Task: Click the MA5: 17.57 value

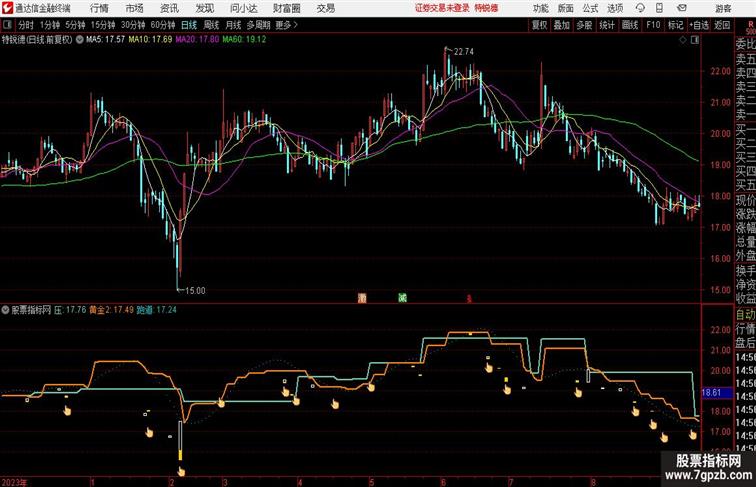Action: (105, 40)
